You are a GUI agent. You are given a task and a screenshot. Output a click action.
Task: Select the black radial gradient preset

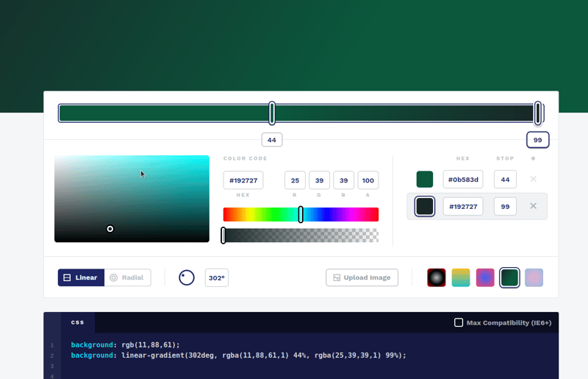437,277
